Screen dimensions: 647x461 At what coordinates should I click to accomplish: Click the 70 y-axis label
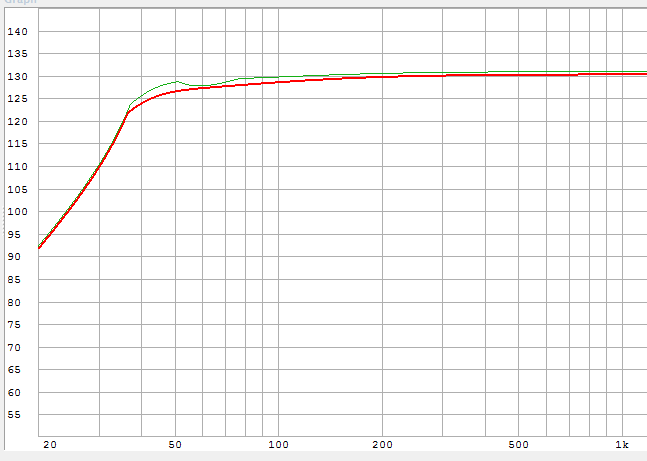click(14, 348)
